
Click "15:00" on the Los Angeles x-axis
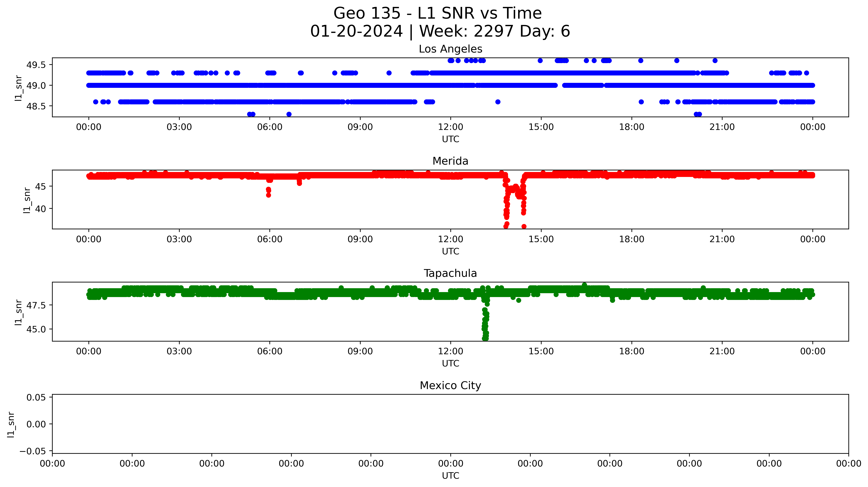(541, 127)
